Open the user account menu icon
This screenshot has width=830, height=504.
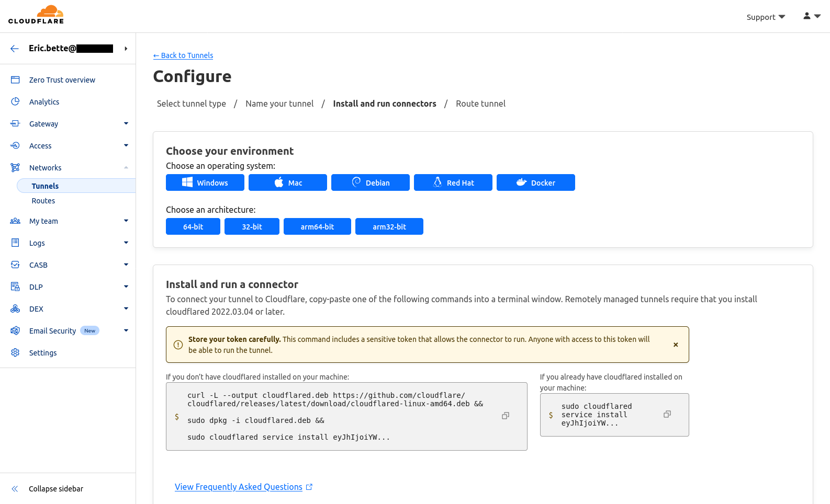pyautogui.click(x=812, y=16)
